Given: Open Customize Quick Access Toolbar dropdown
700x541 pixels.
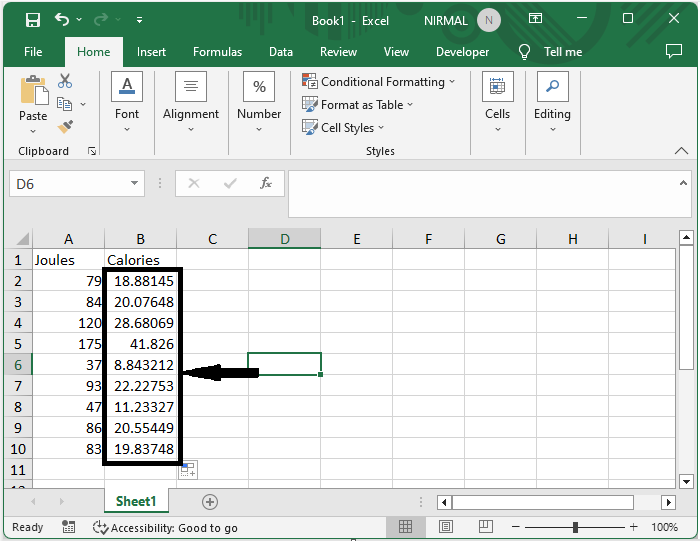Looking at the screenshot, I should click(x=139, y=20).
